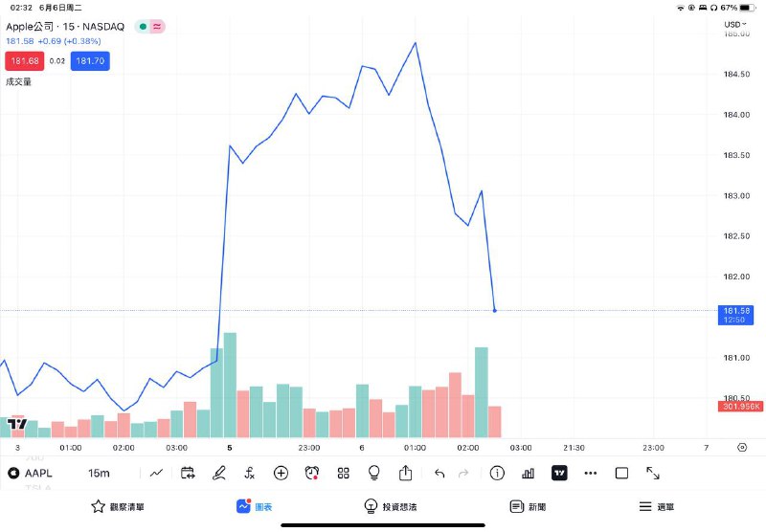
Task: Share the chart via share icon
Action: coord(405,473)
